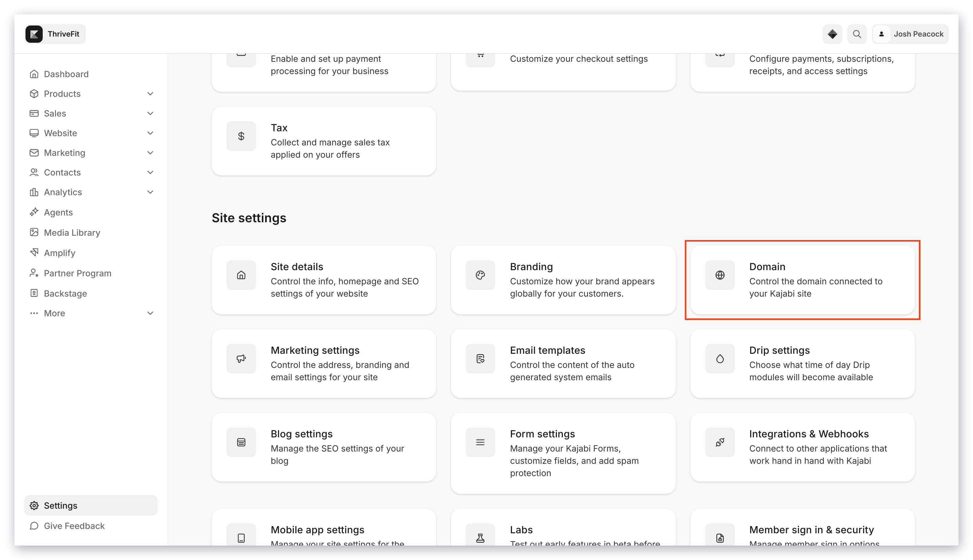Click the Email templates document icon

pyautogui.click(x=480, y=358)
